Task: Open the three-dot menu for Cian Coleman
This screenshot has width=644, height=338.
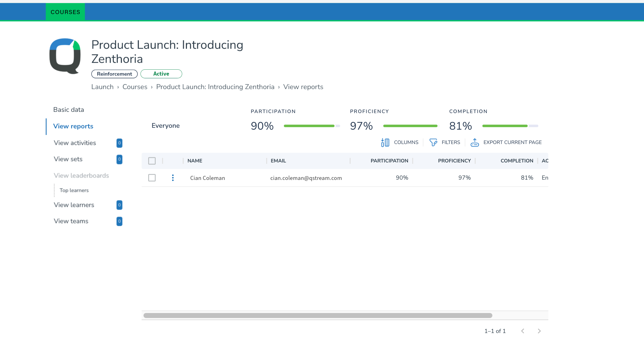Action: (173, 178)
